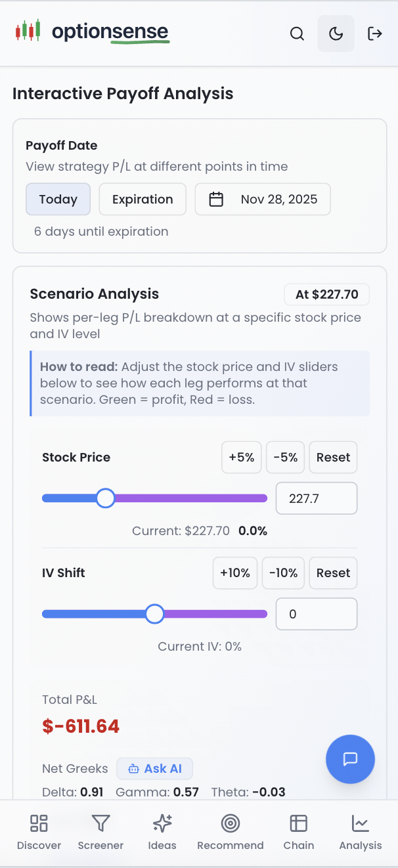
Task: Open the Nov 28, 2025 date picker
Action: [263, 200]
